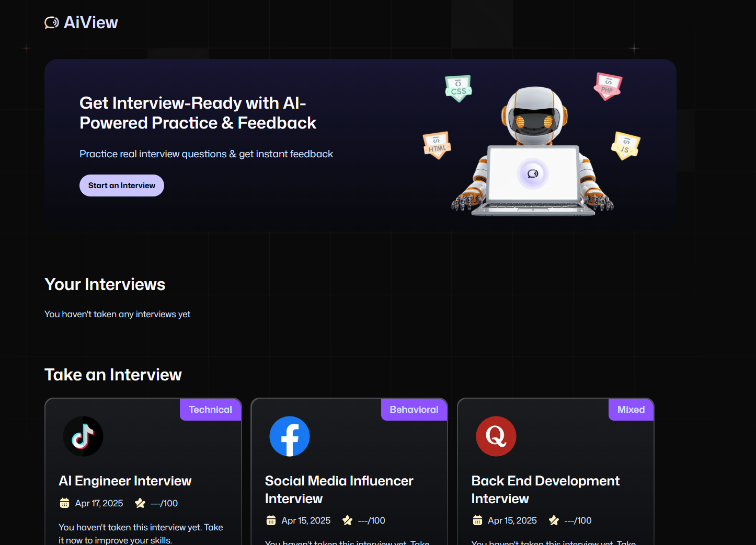This screenshot has width=756, height=545.
Task: Click score star icon on AI Engineer card
Action: (140, 503)
